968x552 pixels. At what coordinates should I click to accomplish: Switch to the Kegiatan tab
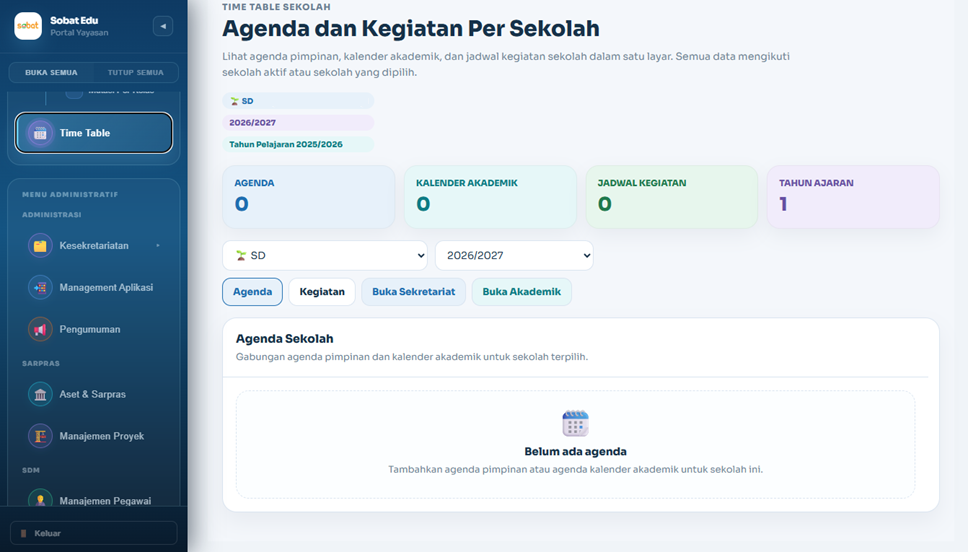pos(322,291)
